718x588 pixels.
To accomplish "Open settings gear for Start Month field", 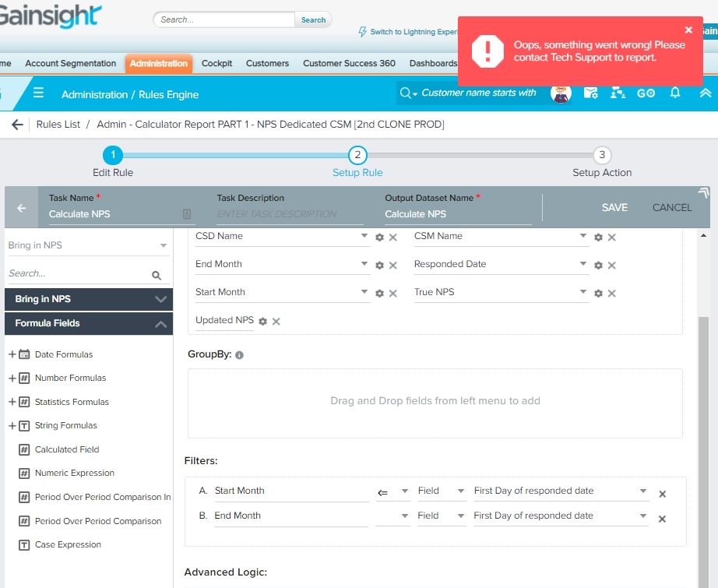I will pyautogui.click(x=379, y=293).
